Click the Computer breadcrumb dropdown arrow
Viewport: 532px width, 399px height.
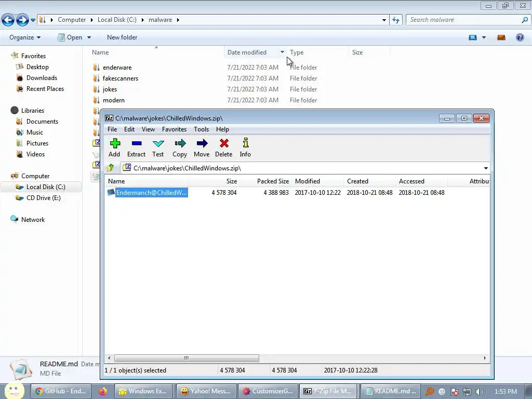91,20
